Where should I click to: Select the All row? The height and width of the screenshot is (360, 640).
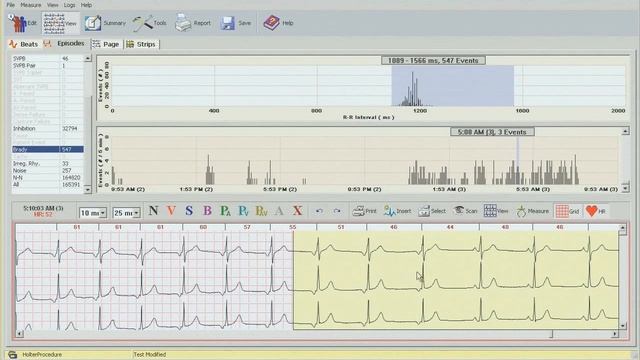[x=48, y=184]
